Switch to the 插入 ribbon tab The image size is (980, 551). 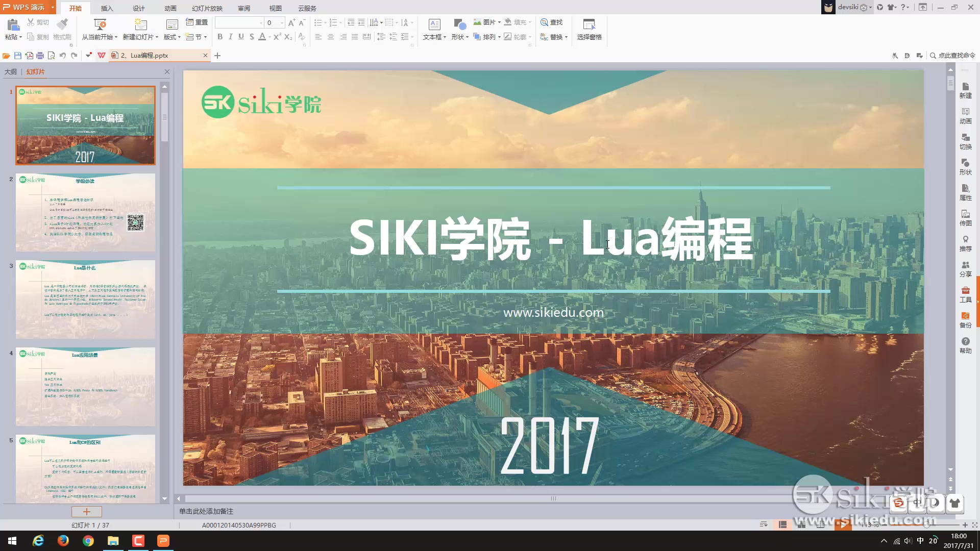(106, 8)
